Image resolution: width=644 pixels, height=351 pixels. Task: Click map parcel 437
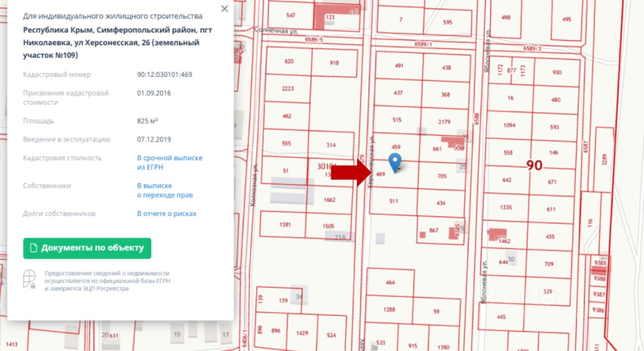click(x=398, y=93)
